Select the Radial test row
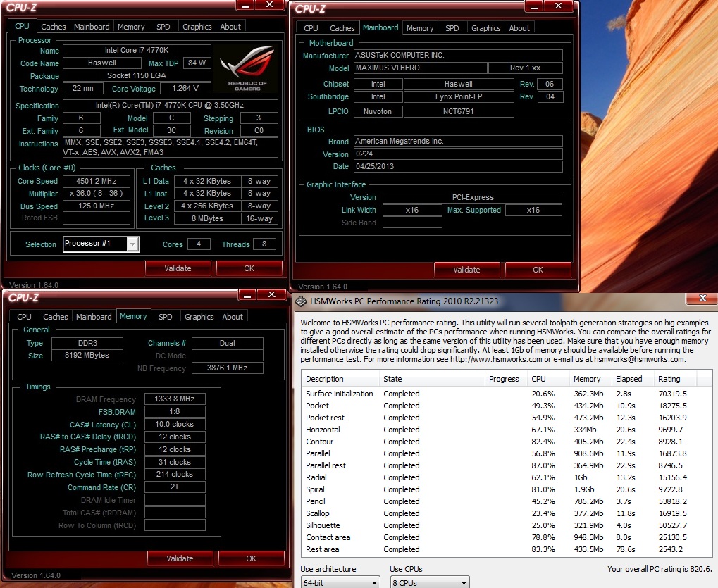This screenshot has height=588, width=718. (506, 477)
